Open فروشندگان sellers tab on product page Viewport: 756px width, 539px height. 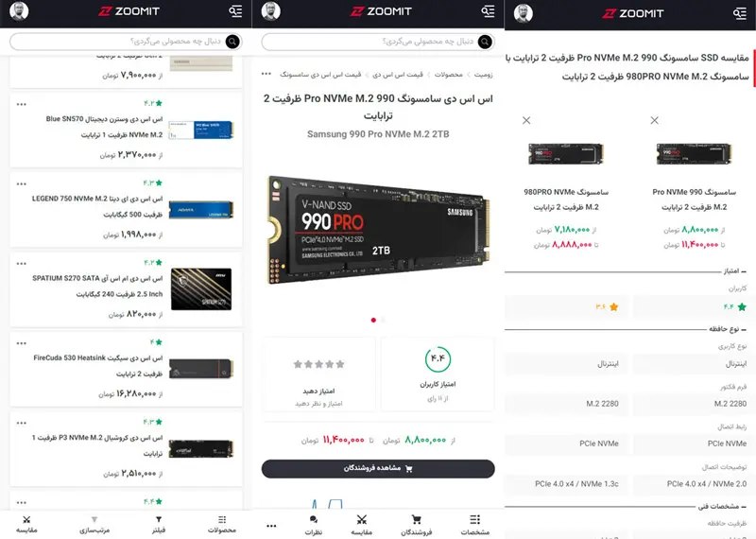(x=416, y=526)
